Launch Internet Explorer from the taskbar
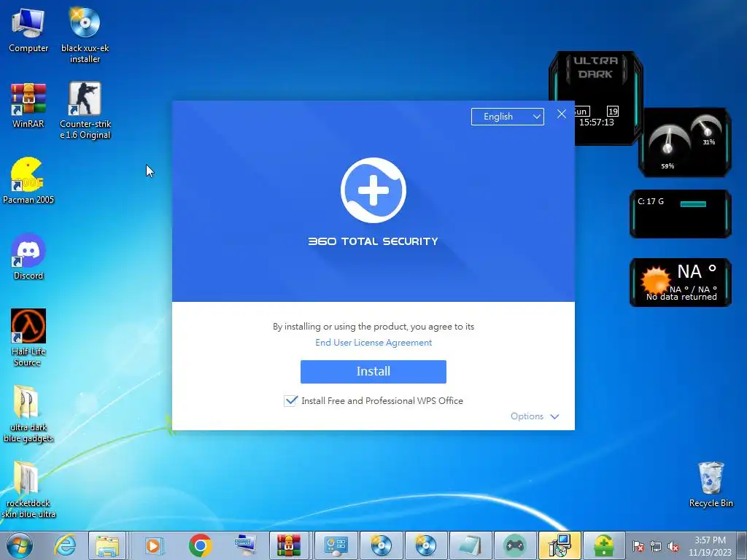The width and height of the screenshot is (747, 560). coord(64,545)
